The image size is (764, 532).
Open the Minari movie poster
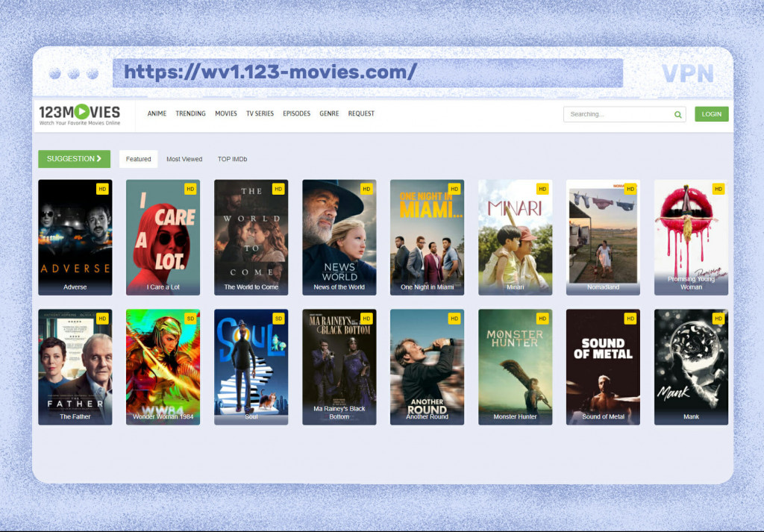point(515,237)
